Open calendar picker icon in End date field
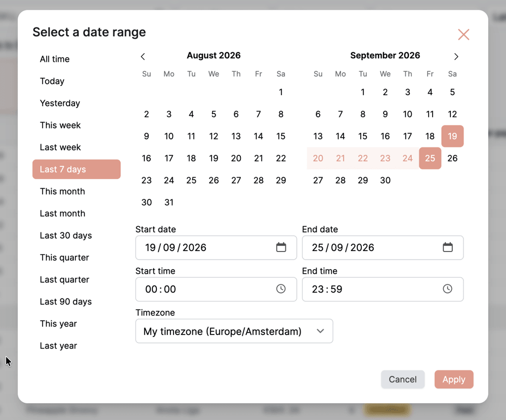 click(447, 247)
